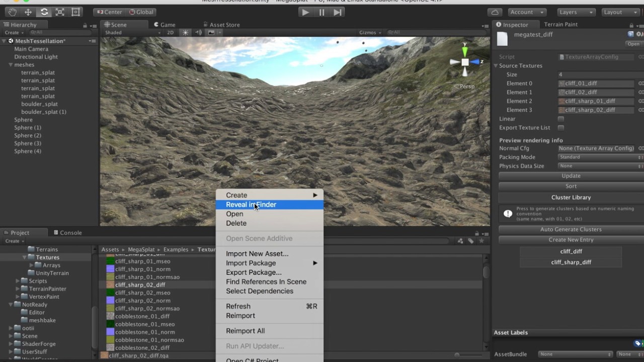Click the Sort button
Screen dimensions: 644x362
click(571, 186)
